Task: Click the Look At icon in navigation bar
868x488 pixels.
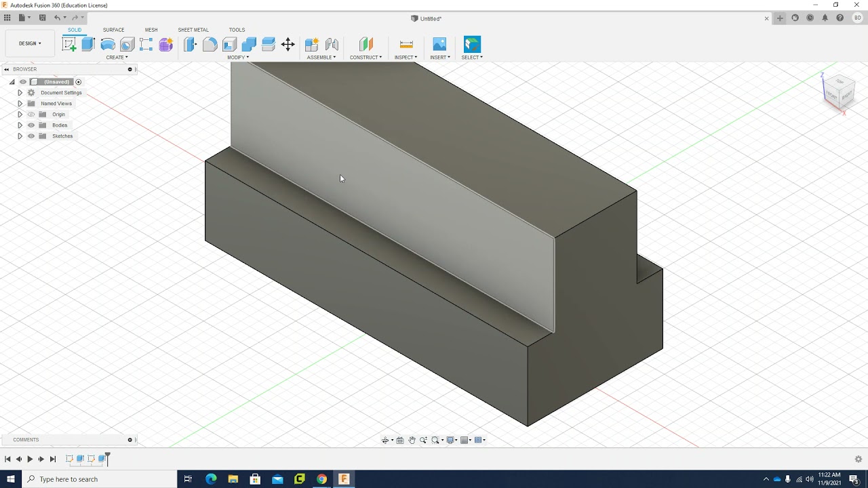Action: click(x=400, y=440)
